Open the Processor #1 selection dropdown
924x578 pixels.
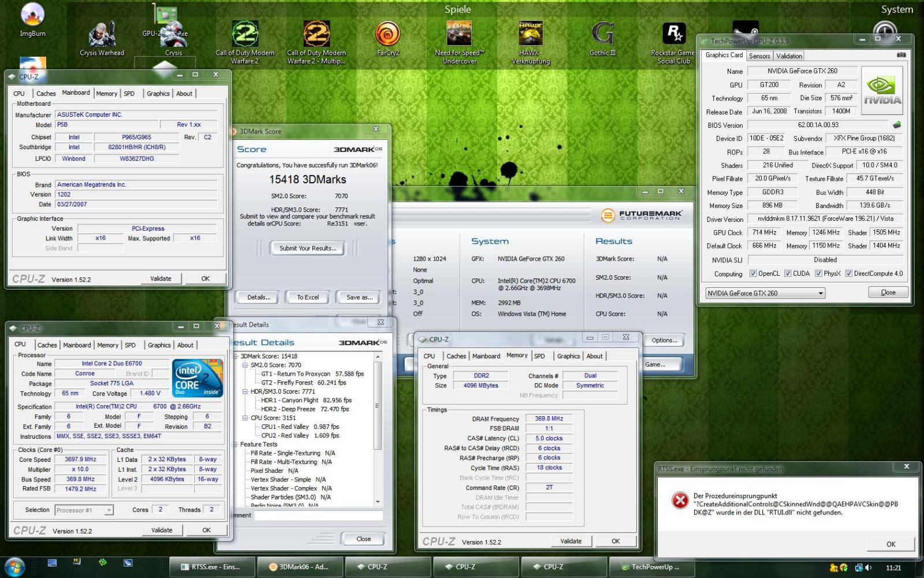[84, 510]
